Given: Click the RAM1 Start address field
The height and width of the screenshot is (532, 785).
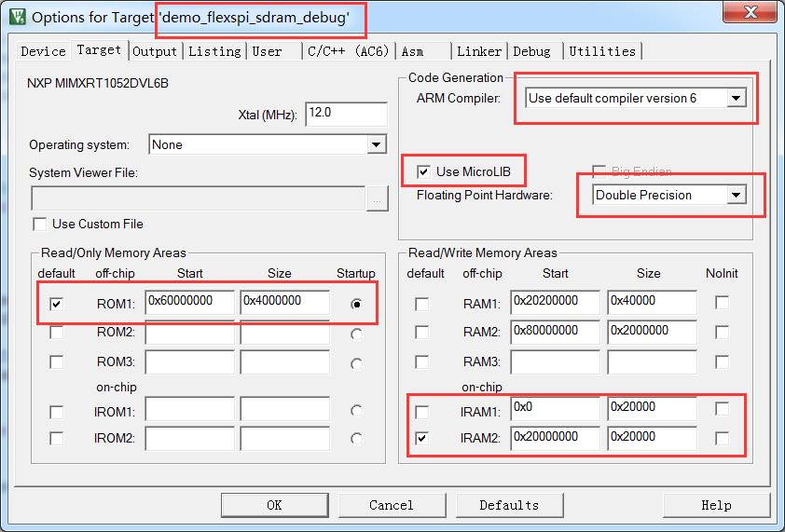Looking at the screenshot, I should pyautogui.click(x=556, y=302).
